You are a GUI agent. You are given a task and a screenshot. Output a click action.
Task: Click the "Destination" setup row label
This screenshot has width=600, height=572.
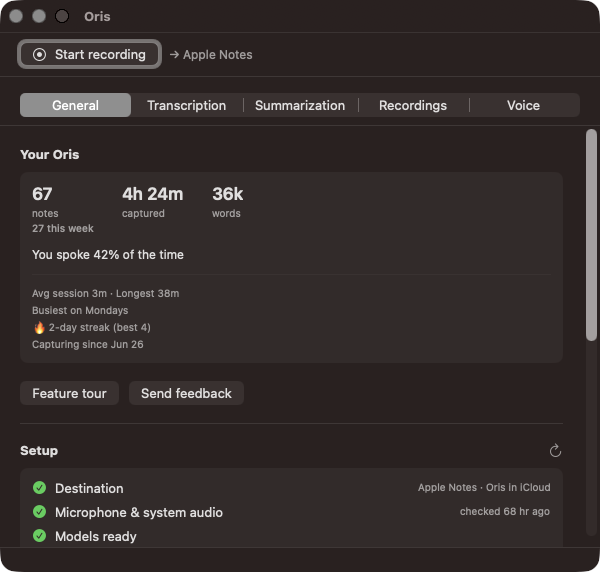tap(89, 489)
